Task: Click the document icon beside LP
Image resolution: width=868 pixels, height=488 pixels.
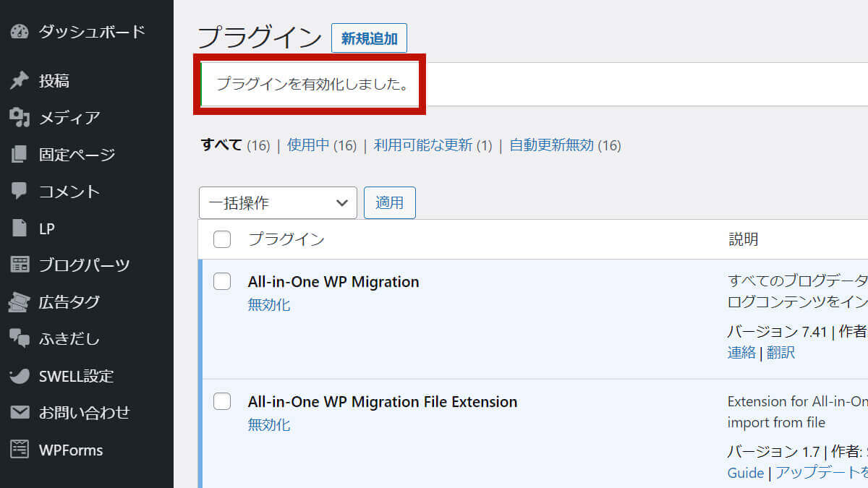Action: tap(19, 228)
